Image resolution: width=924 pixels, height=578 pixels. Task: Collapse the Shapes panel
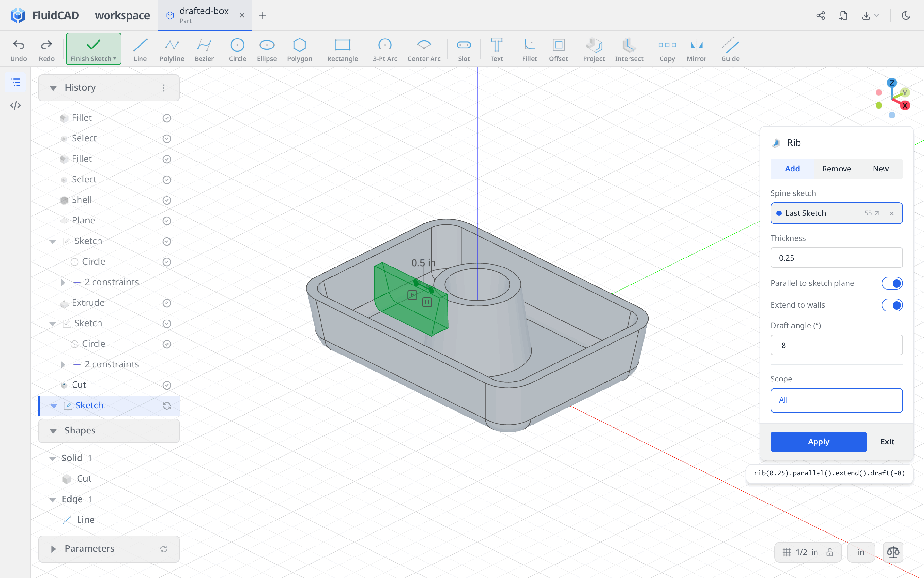[53, 431]
